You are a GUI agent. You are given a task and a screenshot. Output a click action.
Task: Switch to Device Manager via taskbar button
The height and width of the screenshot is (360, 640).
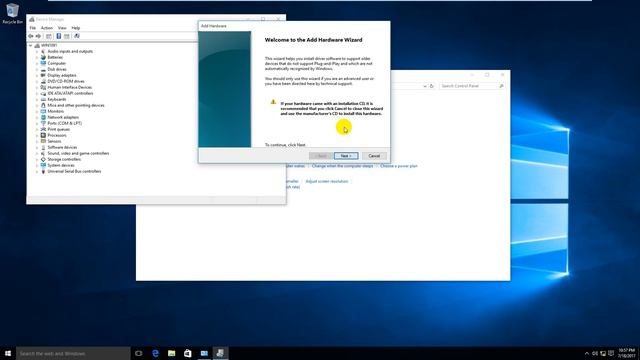220,353
